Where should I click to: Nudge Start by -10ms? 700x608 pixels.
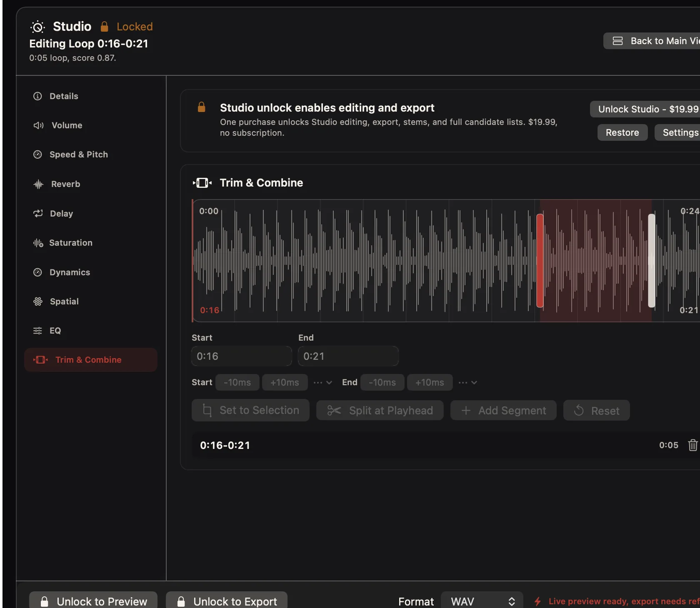237,382
